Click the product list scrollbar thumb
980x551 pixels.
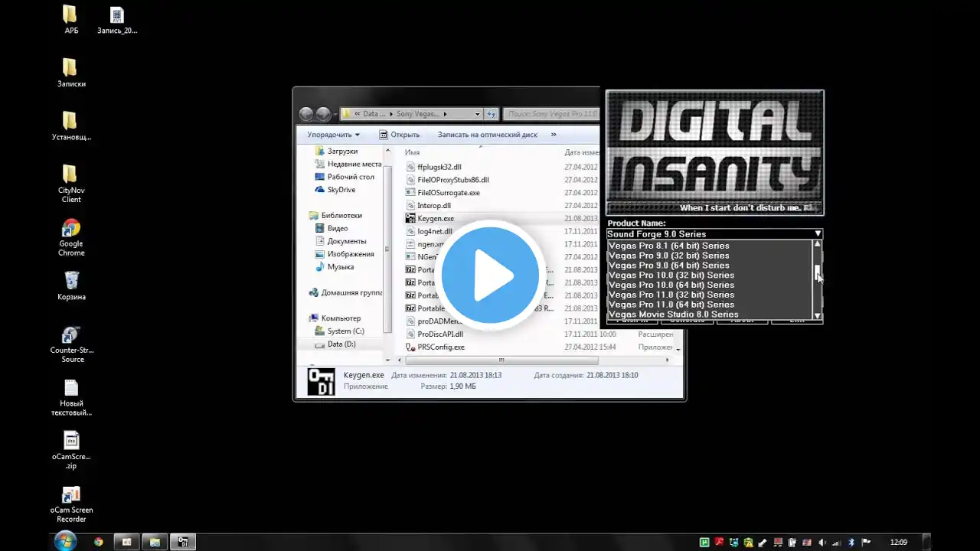click(817, 273)
